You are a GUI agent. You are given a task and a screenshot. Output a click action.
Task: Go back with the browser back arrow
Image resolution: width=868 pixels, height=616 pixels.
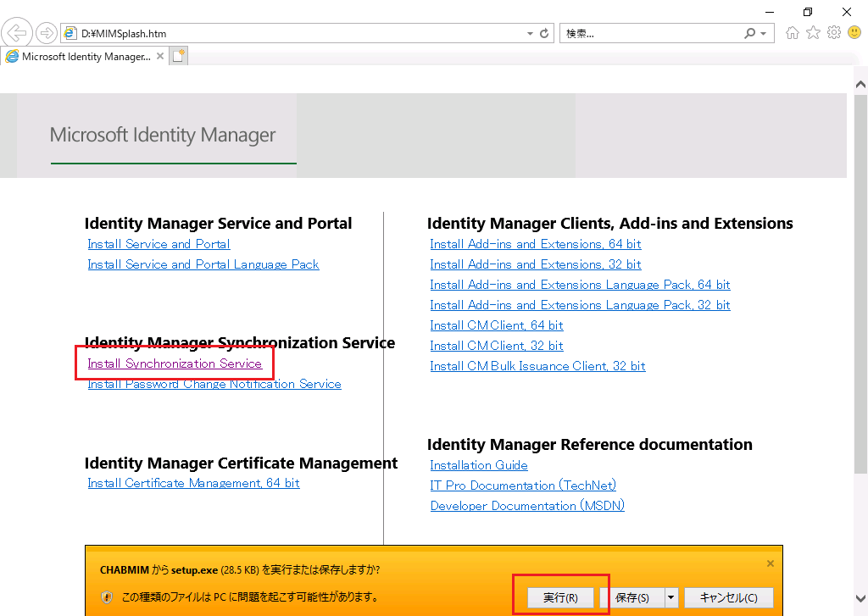coord(17,33)
